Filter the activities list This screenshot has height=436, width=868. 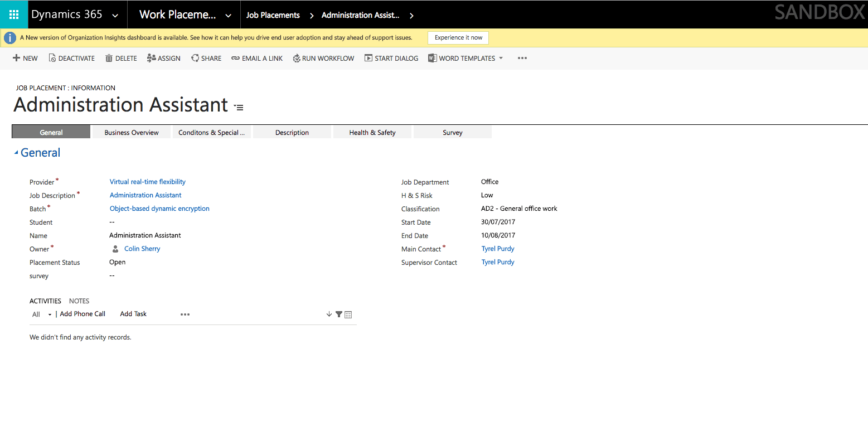338,314
